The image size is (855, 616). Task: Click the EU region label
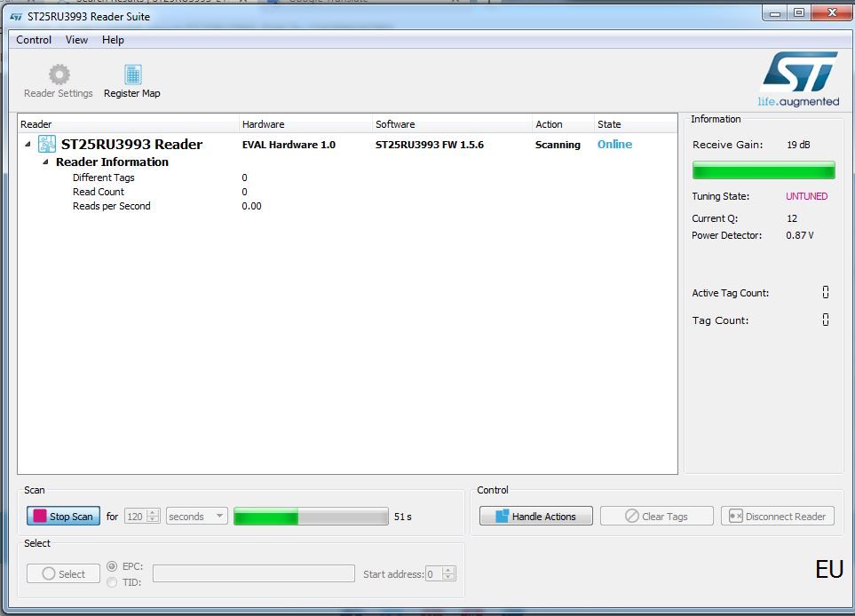[x=829, y=569]
